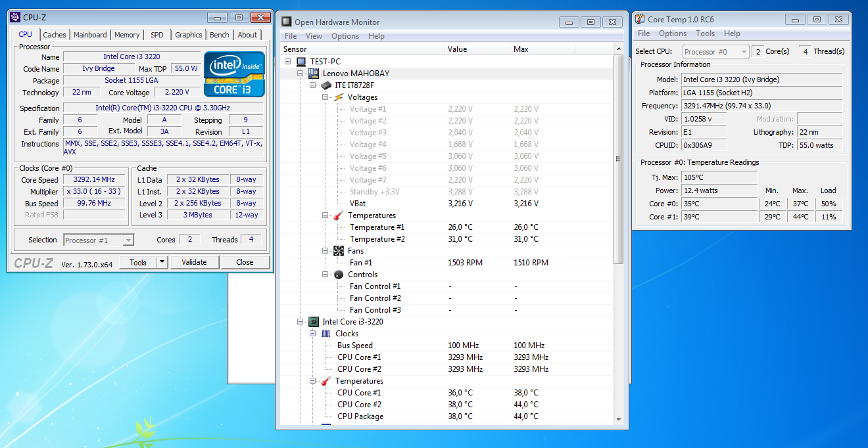Click the Max column header
Viewport: 868px width, 448px height.
tap(543, 49)
